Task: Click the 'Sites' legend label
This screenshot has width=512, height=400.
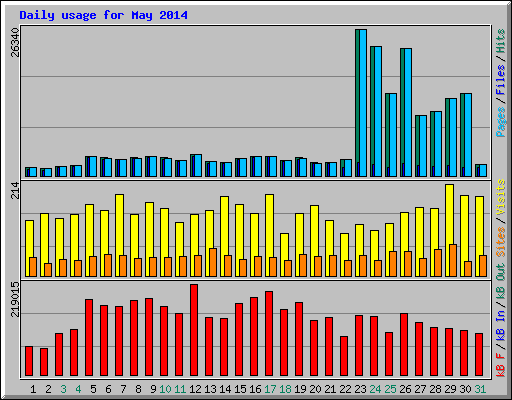Action: (501, 242)
